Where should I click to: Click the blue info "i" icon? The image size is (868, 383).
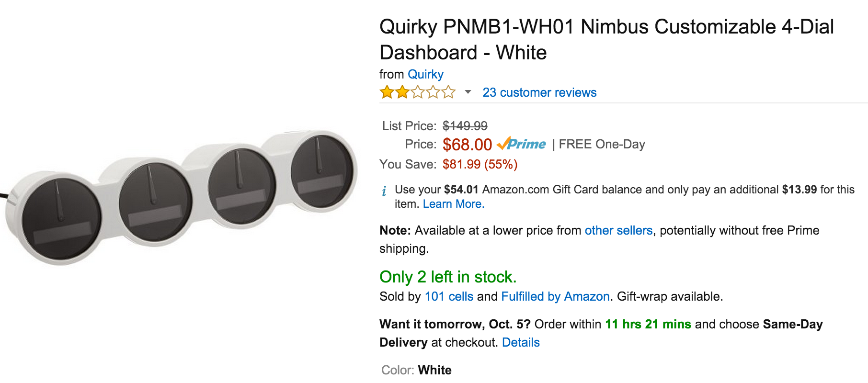click(x=384, y=191)
